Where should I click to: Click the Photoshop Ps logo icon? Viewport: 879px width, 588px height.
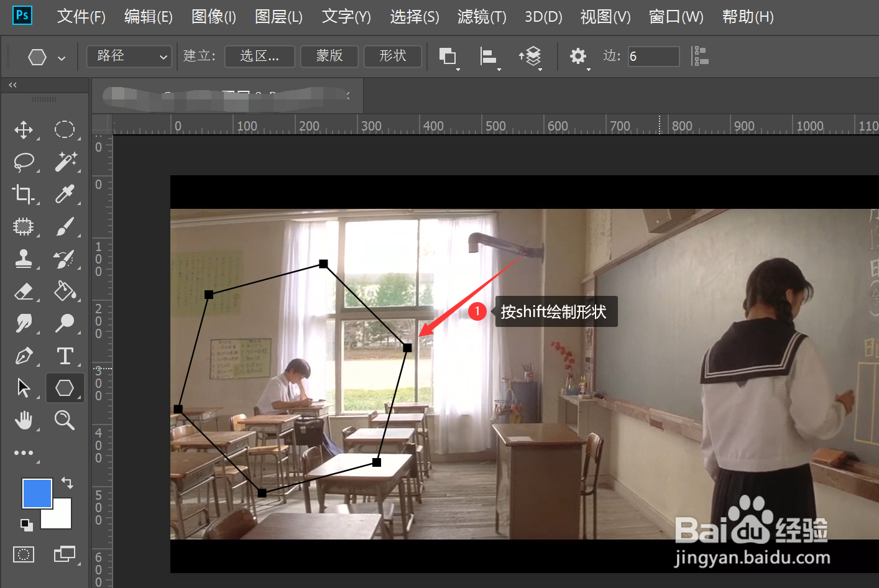[22, 15]
